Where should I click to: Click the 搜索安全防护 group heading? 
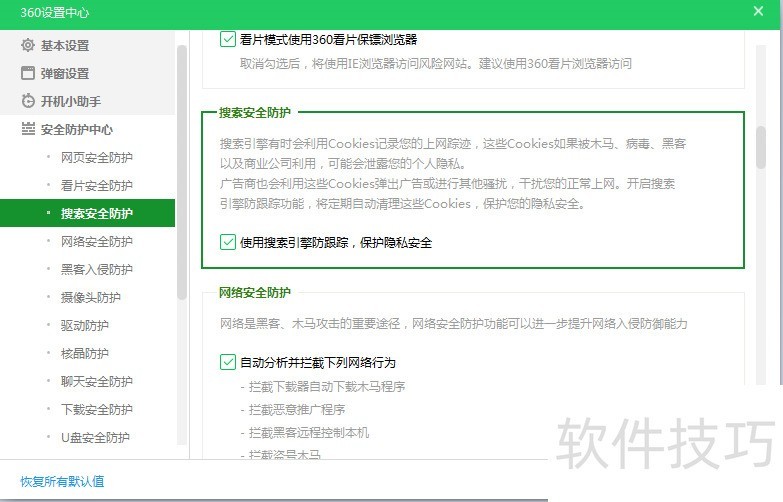pos(255,112)
